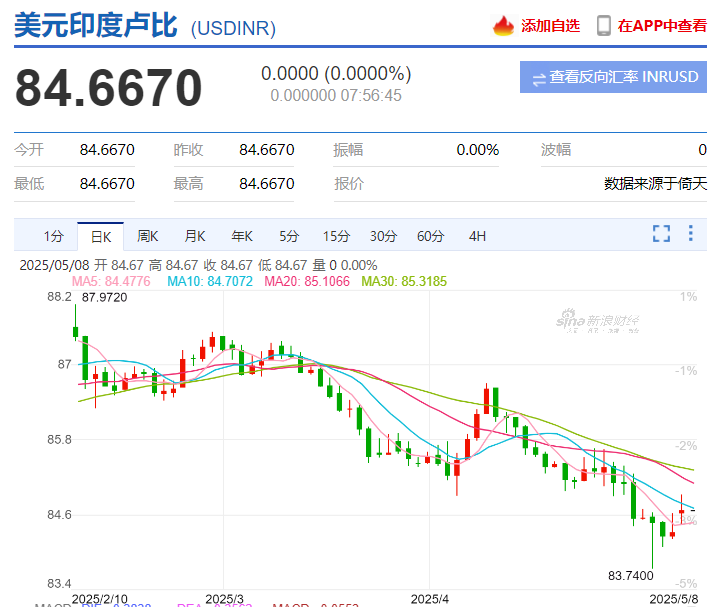Image resolution: width=715 pixels, height=607 pixels.
Task: Click the 2025/3 date axis label
Action: click(224, 599)
